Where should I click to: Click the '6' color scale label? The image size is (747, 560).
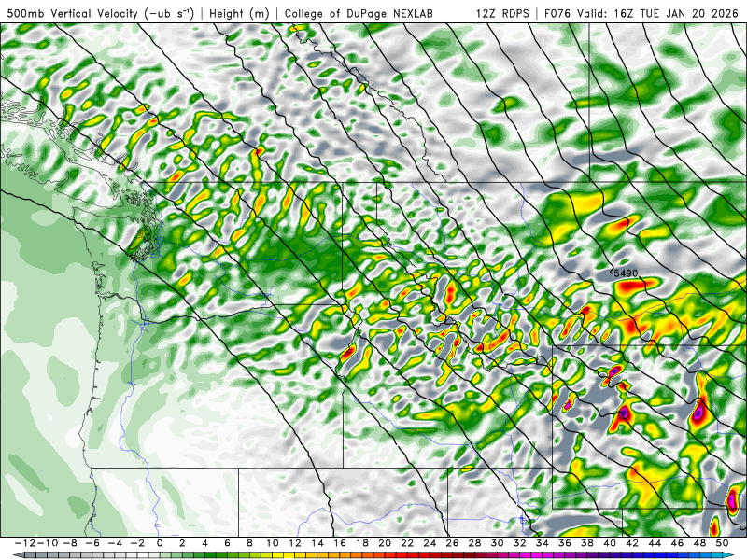[227, 543]
